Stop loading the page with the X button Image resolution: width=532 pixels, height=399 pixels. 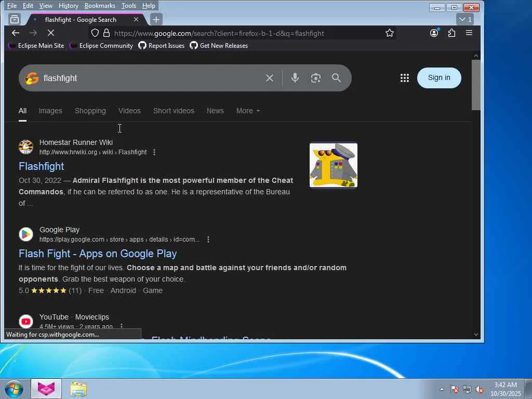[50, 33]
